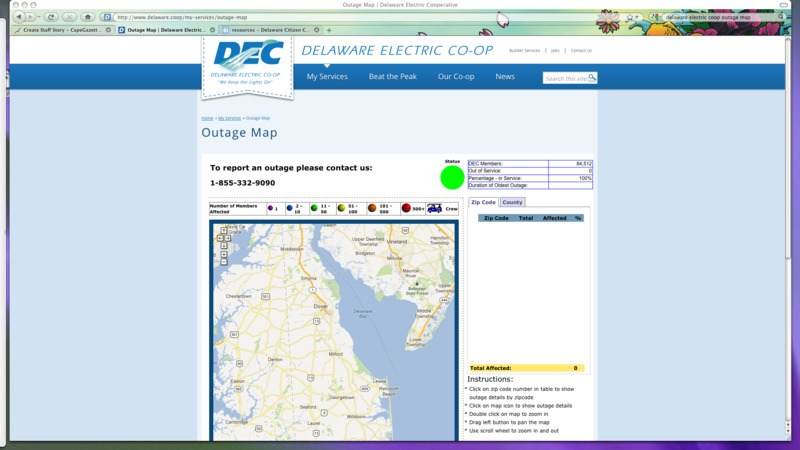Click Dover on the outage map
This screenshot has width=800, height=450.
pos(320,306)
